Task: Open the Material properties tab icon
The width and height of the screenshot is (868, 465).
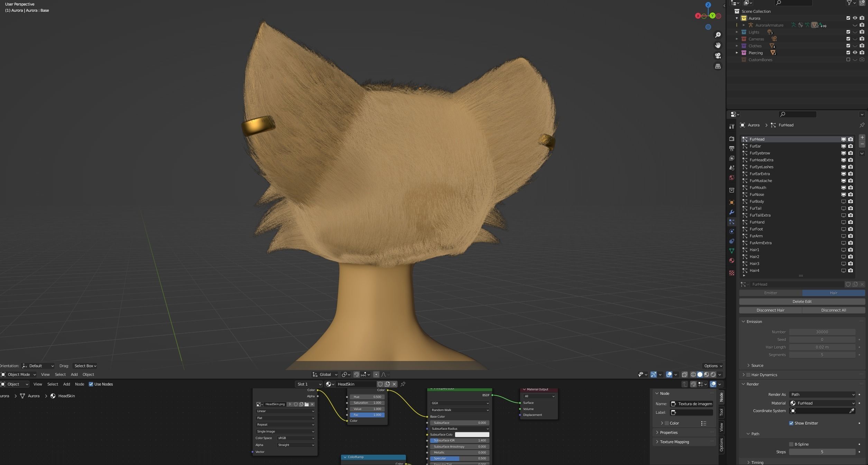Action: pos(731,260)
